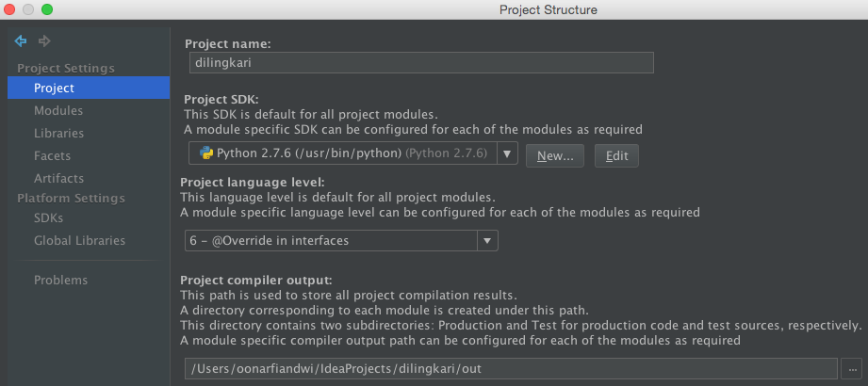Click the back navigation arrow
868x386 pixels.
[21, 40]
